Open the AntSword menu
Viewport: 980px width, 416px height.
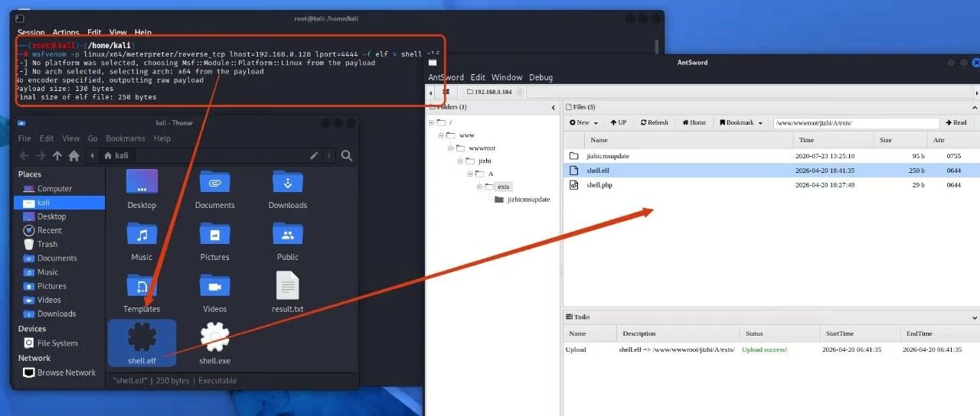tap(446, 77)
